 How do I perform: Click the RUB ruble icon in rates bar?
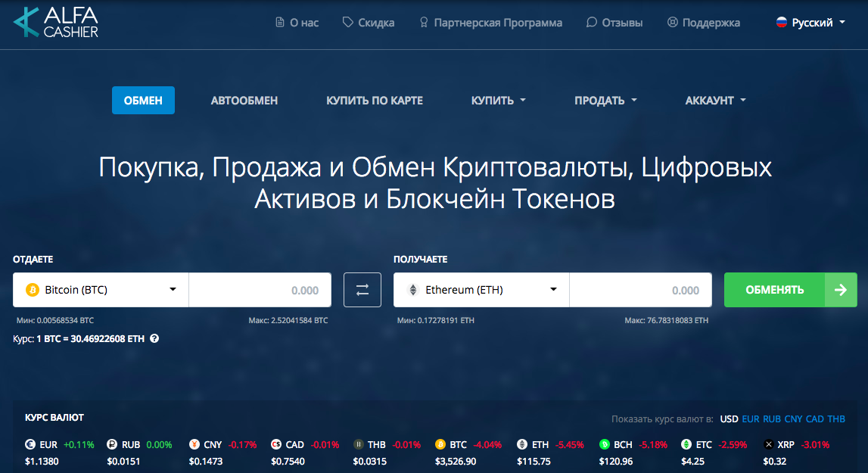[x=112, y=444]
